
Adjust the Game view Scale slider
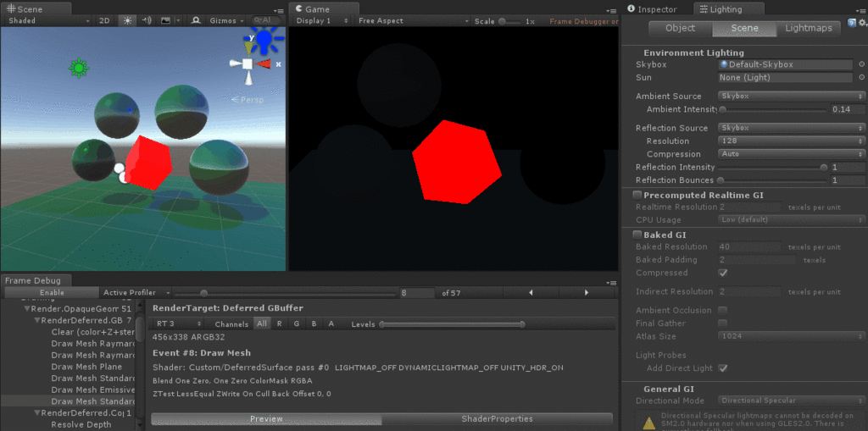pyautogui.click(x=509, y=21)
